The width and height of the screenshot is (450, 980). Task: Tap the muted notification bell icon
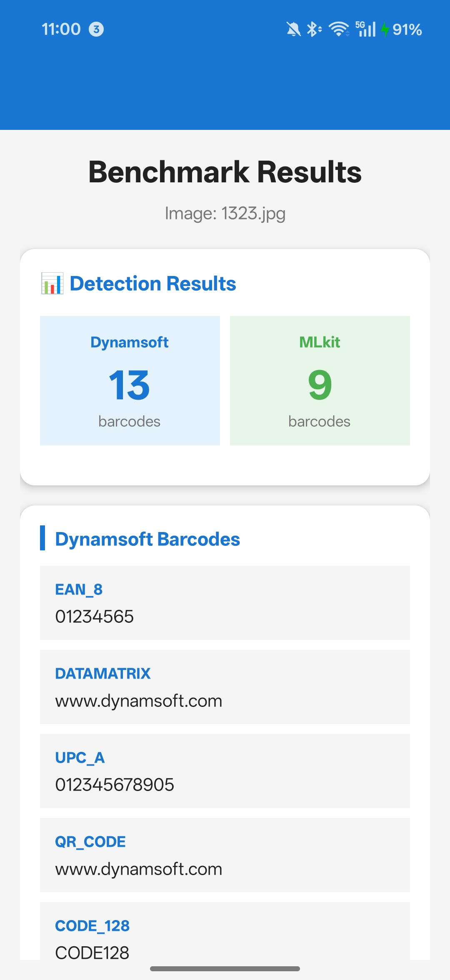[293, 29]
